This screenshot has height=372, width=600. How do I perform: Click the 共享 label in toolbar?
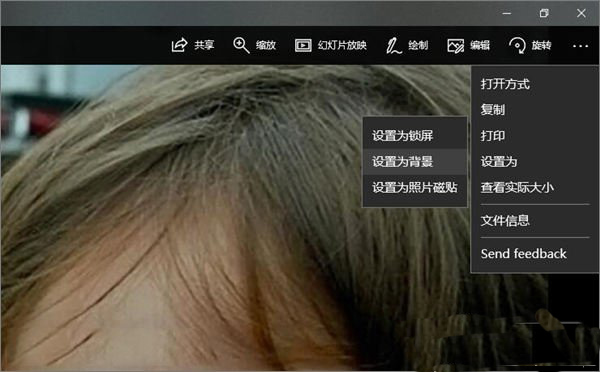point(204,45)
